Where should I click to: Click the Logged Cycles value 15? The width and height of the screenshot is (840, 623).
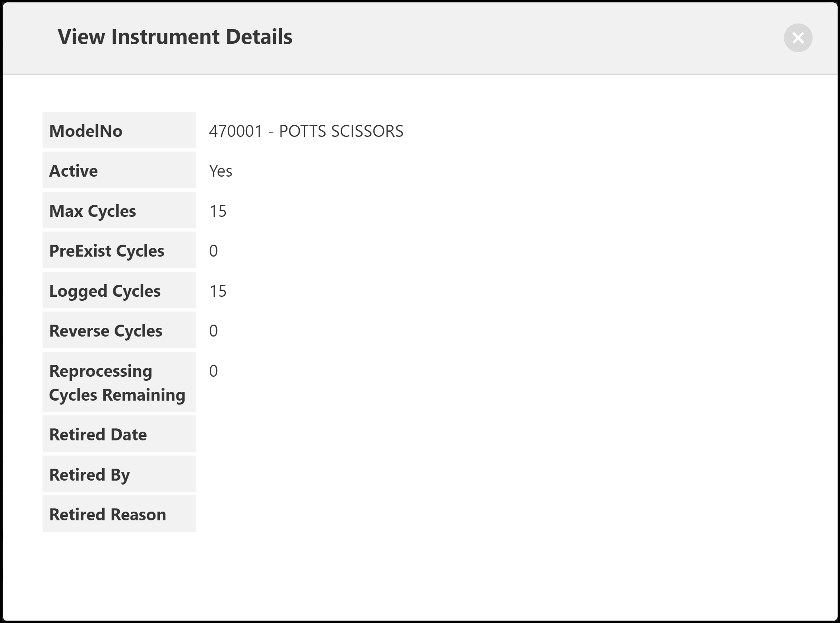[218, 291]
